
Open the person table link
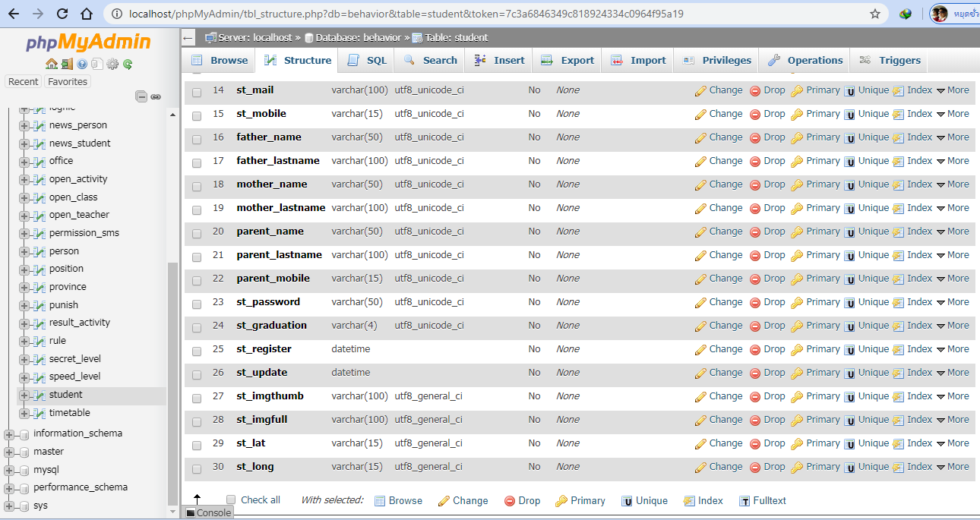coord(64,251)
